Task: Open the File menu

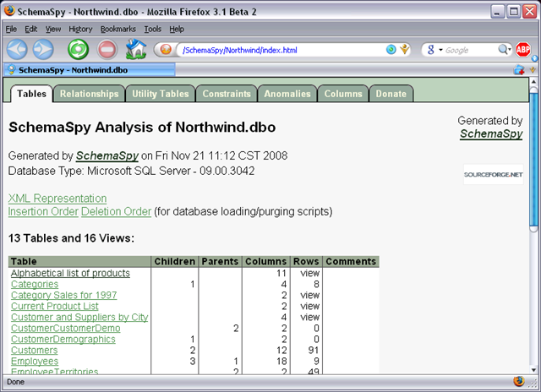Action: tap(11, 30)
